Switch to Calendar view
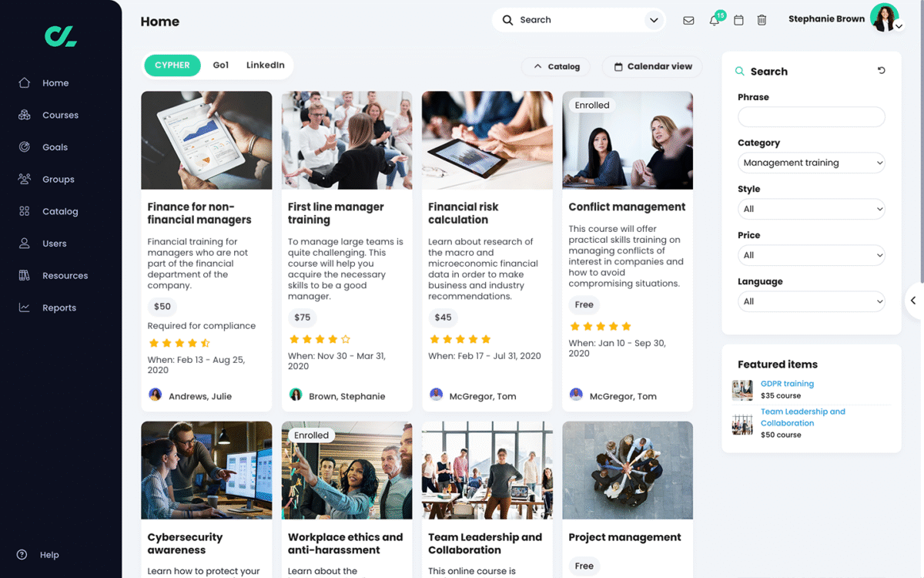The image size is (924, 578). click(x=652, y=66)
